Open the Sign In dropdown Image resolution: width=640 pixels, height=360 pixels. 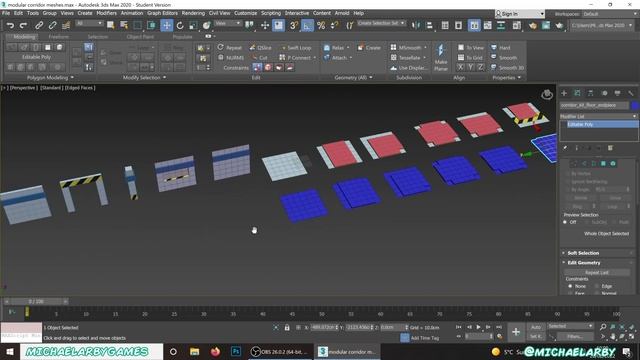tap(520, 14)
